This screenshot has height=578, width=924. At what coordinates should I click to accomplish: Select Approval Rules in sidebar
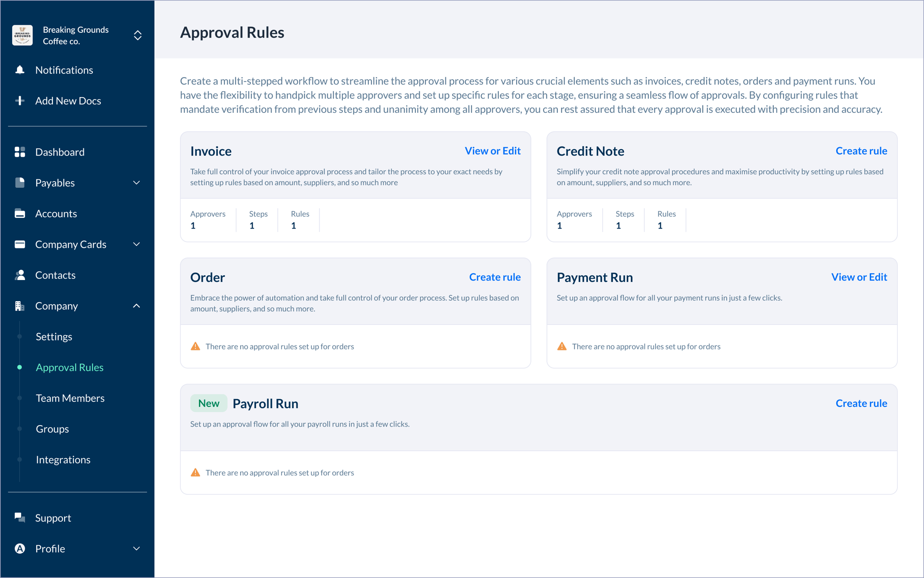[69, 367]
